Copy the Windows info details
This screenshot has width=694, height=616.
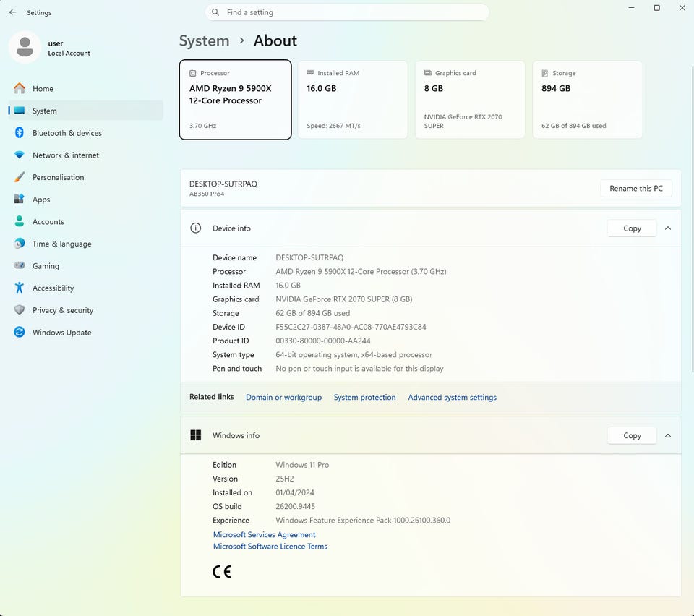pyautogui.click(x=632, y=435)
